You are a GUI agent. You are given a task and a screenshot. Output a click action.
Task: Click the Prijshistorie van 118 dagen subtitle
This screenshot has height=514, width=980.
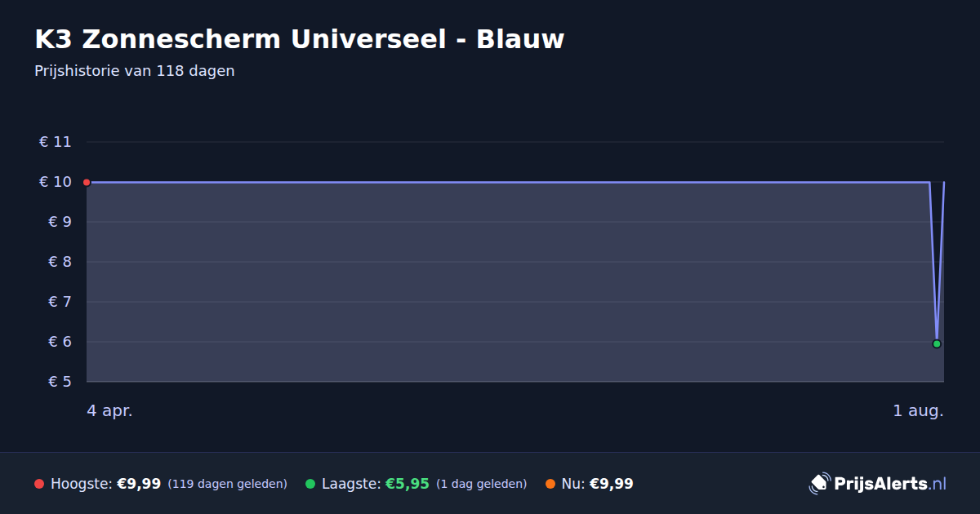click(135, 71)
